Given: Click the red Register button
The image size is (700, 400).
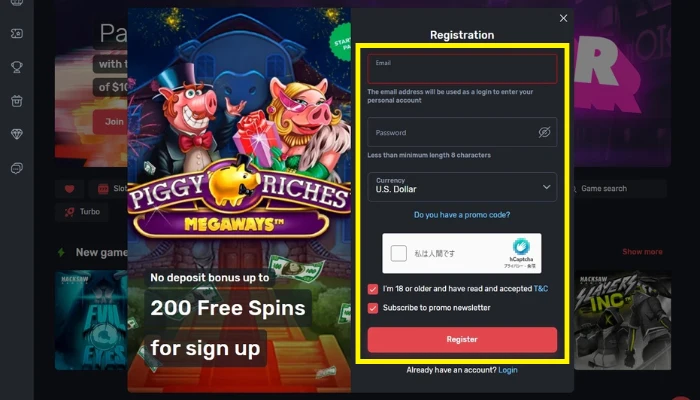Looking at the screenshot, I should 462,340.
